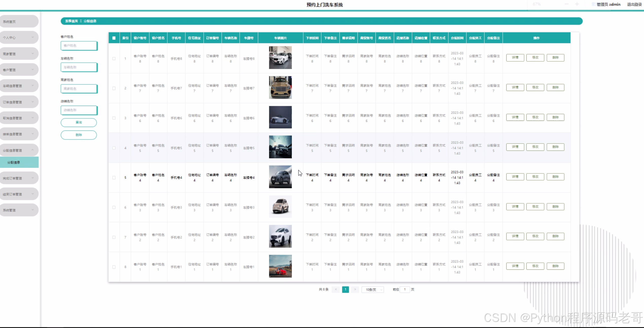Click the previous page arrow in pagination
Viewport: 644px width, 328px height.
[336, 289]
